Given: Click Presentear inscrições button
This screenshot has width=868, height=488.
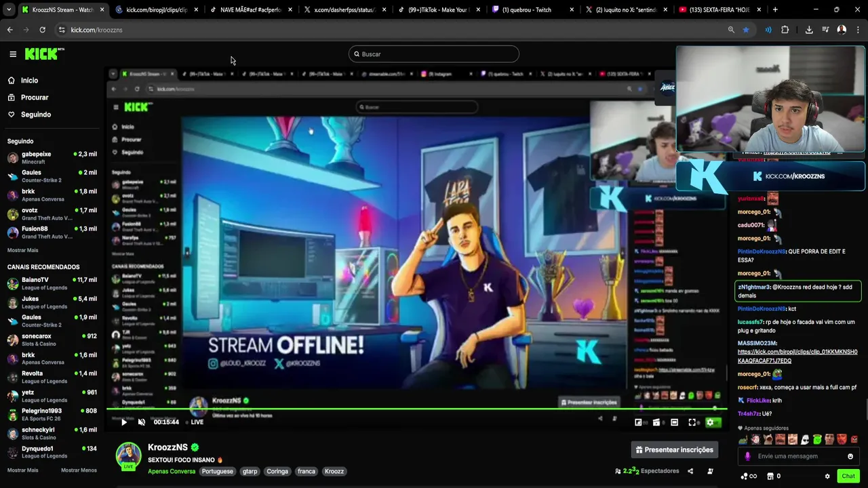Looking at the screenshot, I should tap(674, 450).
